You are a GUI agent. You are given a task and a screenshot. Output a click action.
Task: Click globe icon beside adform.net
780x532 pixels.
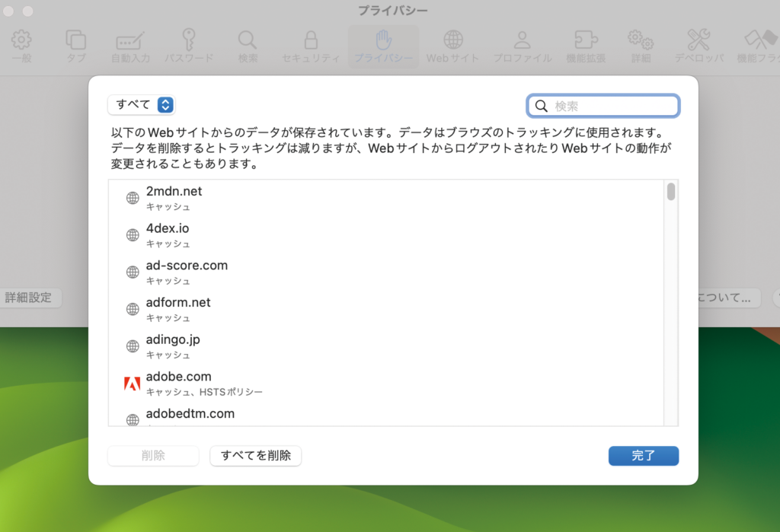(x=133, y=309)
